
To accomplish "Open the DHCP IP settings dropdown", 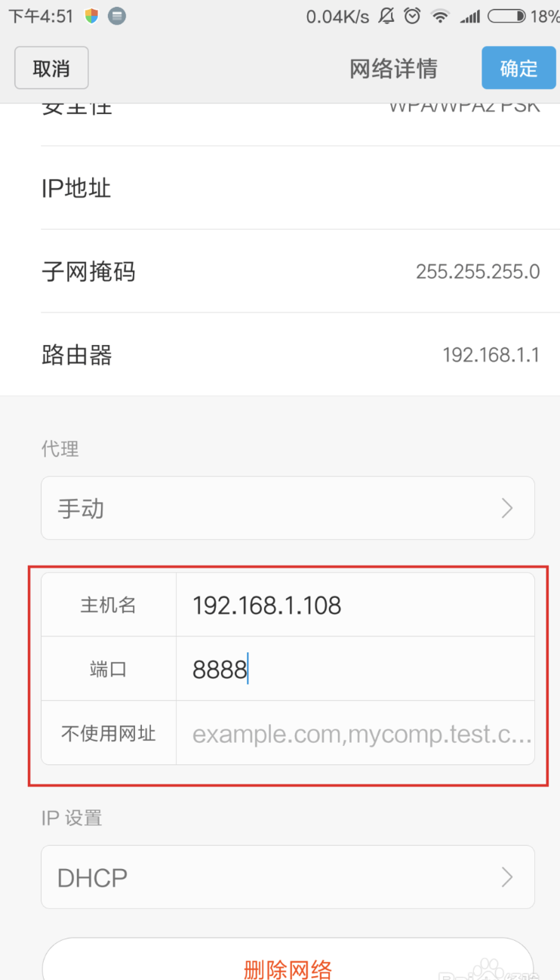I will click(288, 877).
